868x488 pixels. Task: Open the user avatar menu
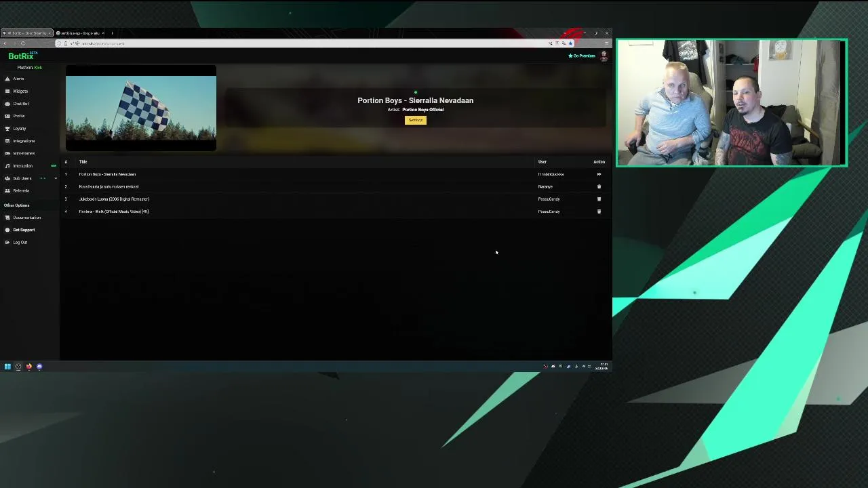coord(604,56)
